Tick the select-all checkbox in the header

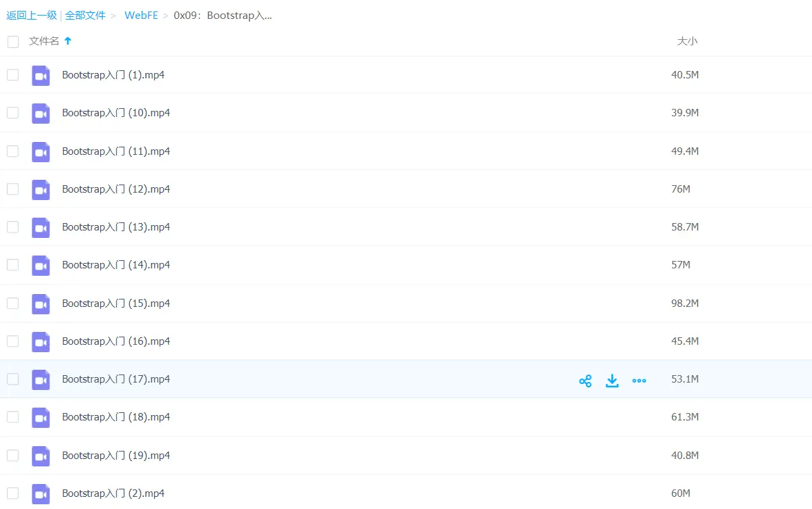coord(13,42)
